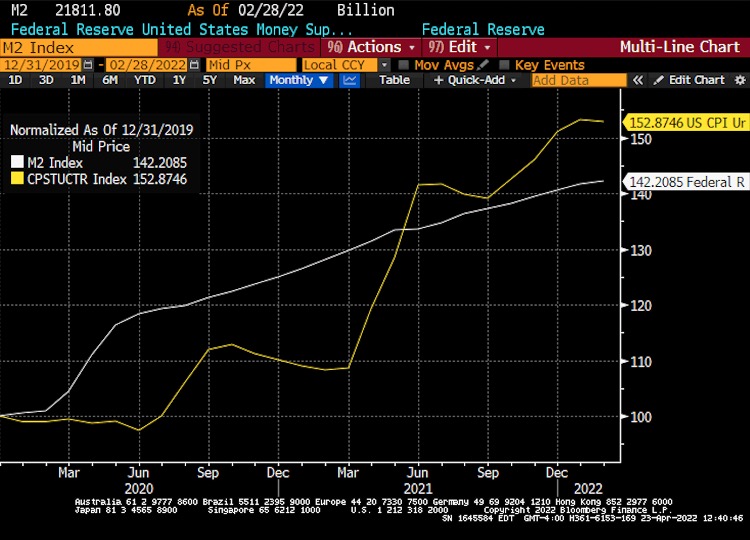Select the 3D time range
This screenshot has width=750, height=540.
tap(46, 80)
